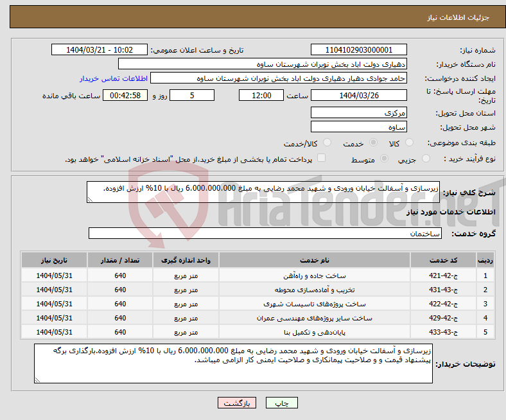Click resize handle of buyer notes textarea
The height and width of the screenshot is (420, 506).
point(37,380)
